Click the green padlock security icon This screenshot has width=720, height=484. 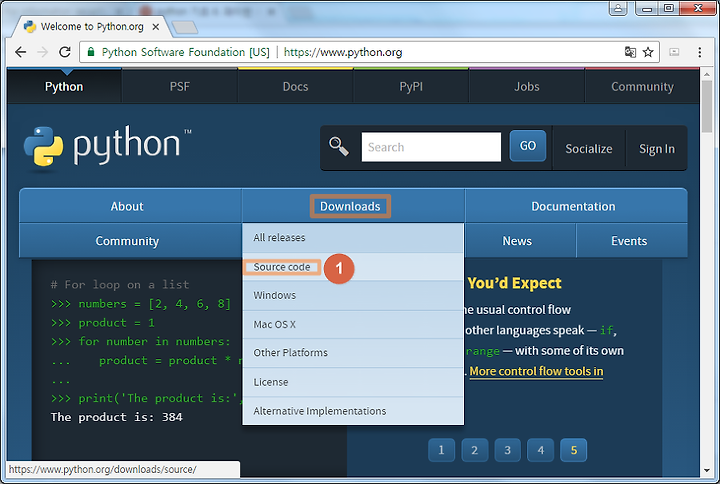pos(91,51)
